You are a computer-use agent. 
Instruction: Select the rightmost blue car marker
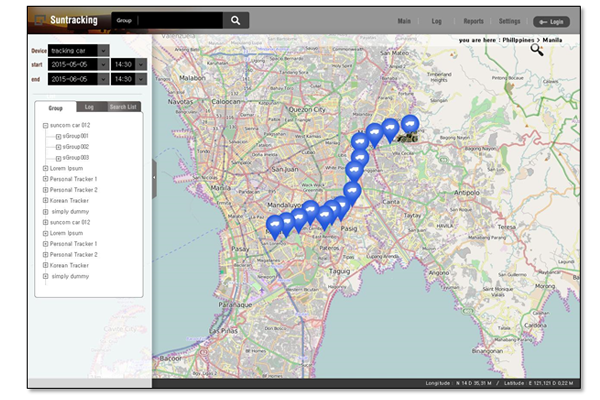point(410,125)
